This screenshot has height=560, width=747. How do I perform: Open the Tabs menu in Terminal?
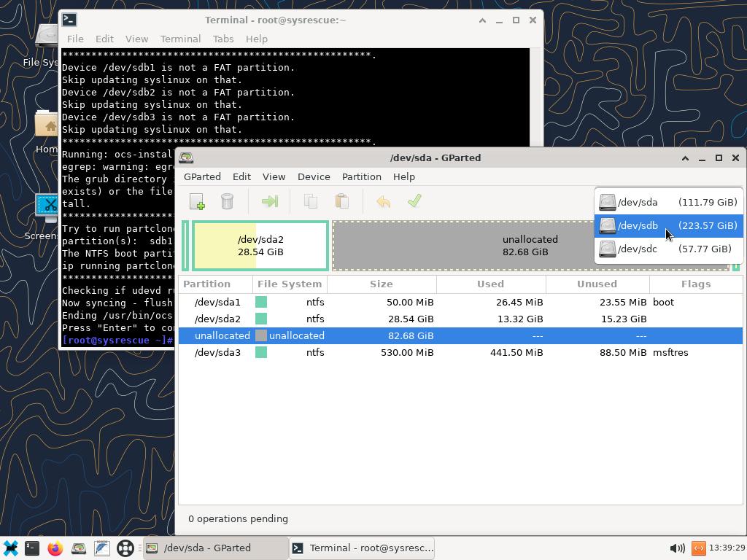(x=222, y=39)
